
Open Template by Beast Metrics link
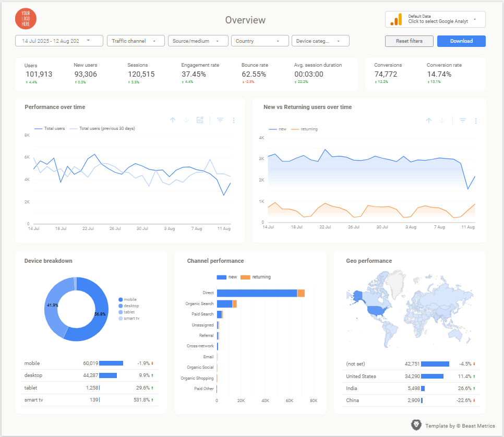pyautogui.click(x=460, y=426)
